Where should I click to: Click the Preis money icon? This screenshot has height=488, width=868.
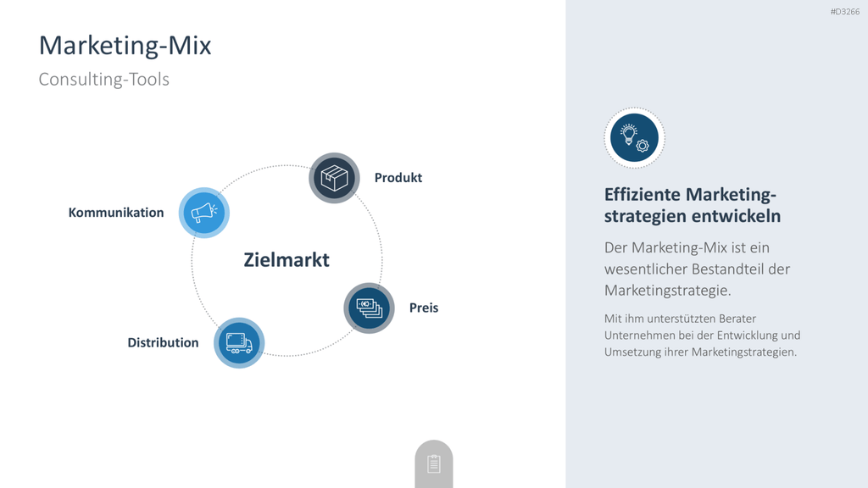(369, 308)
